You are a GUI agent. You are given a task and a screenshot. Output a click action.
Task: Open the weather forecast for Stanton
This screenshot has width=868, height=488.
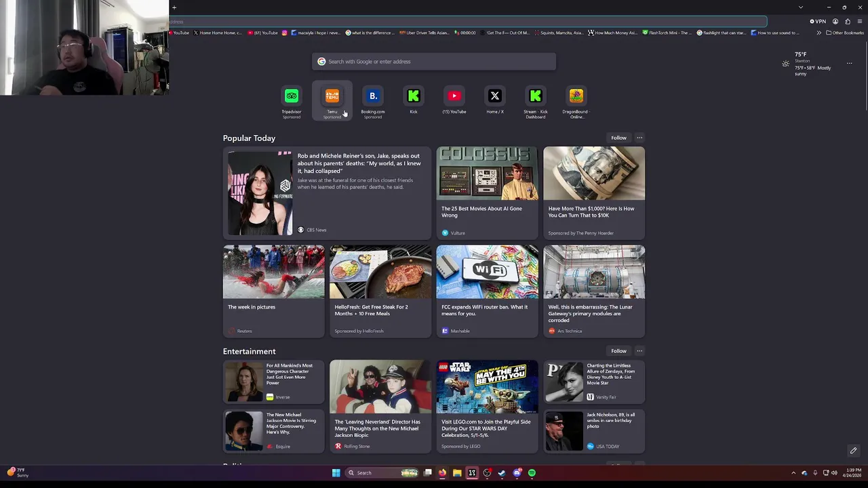tap(807, 64)
